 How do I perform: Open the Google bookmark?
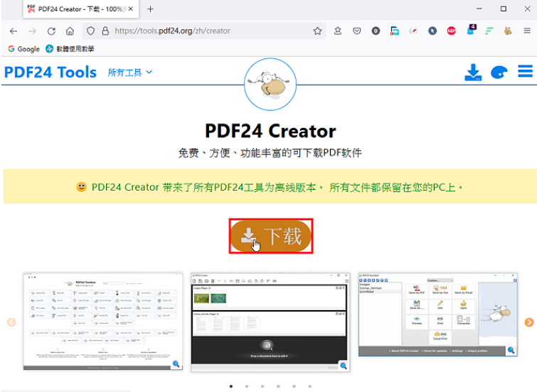(24, 49)
